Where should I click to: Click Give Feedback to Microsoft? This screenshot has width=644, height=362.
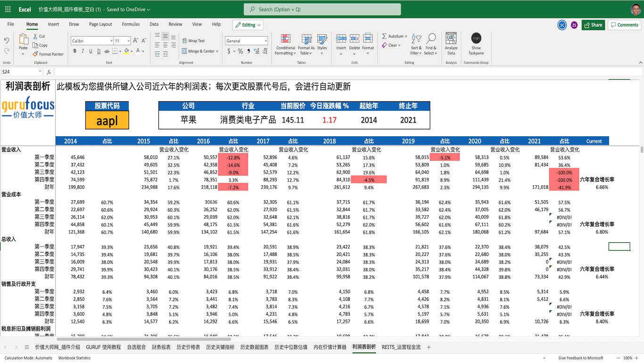[581, 358]
